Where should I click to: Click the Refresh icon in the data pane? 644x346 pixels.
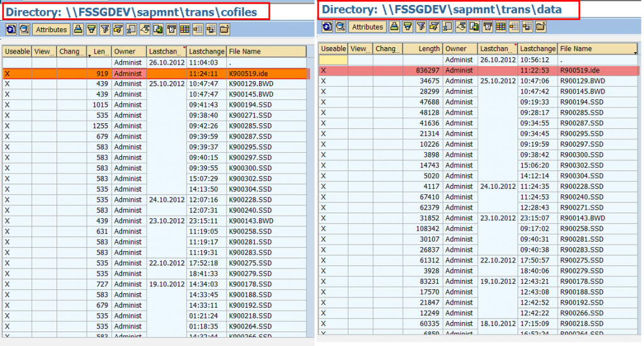[x=327, y=26]
